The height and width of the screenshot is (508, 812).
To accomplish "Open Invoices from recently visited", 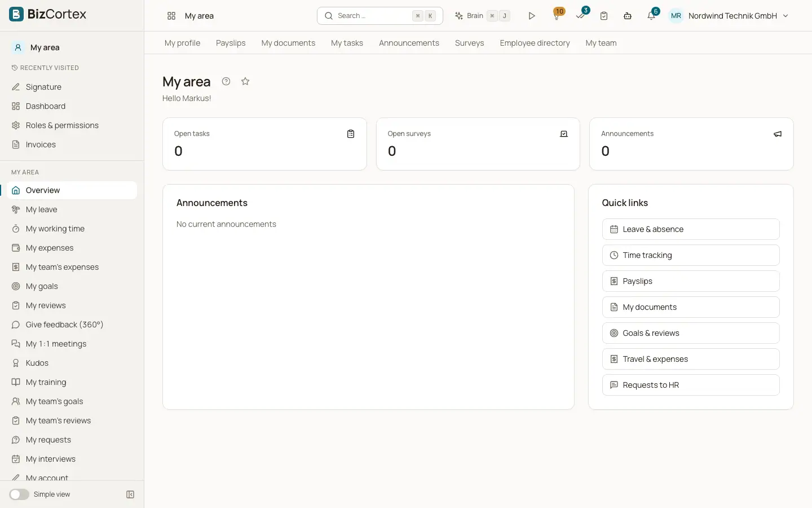I will pos(72,144).
